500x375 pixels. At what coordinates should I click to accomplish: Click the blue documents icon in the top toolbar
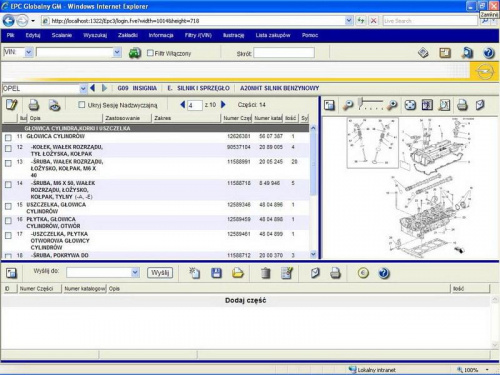467,53
